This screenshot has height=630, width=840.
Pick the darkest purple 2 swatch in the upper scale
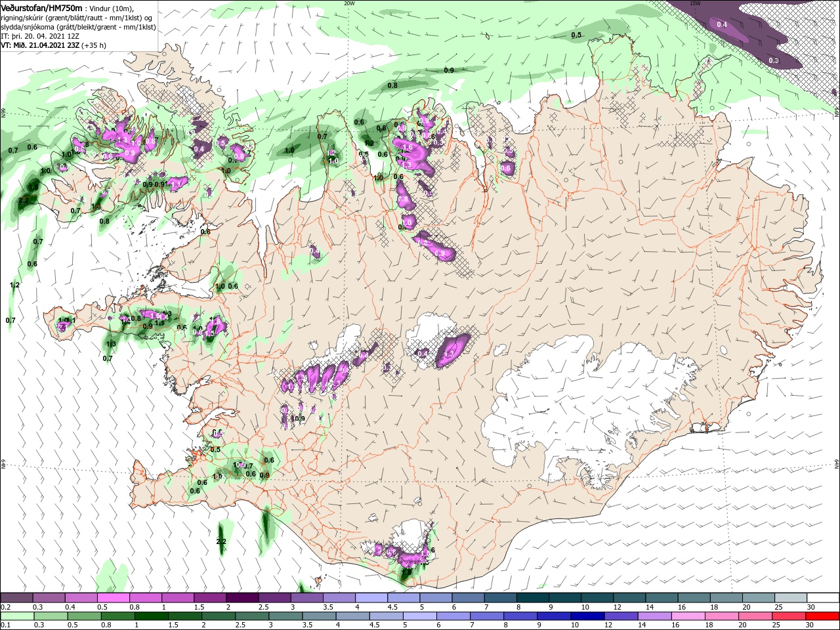tap(242, 598)
